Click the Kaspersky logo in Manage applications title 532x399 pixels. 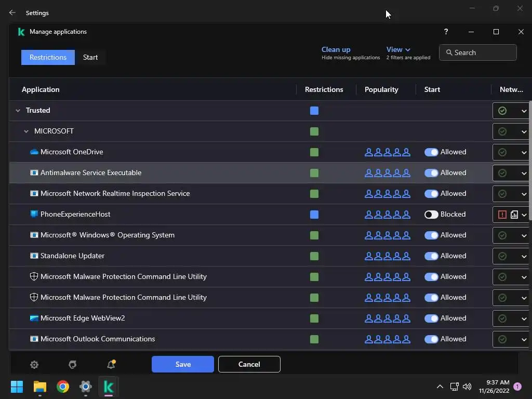pyautogui.click(x=21, y=32)
